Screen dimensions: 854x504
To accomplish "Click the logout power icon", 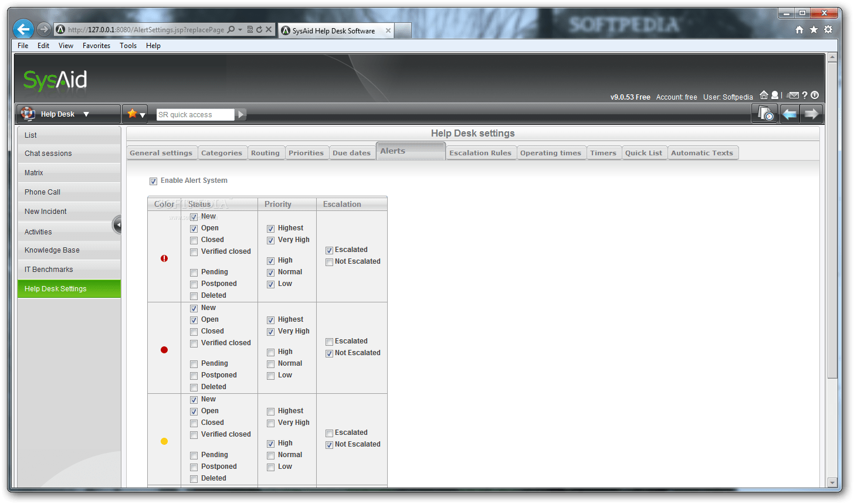I will [814, 95].
